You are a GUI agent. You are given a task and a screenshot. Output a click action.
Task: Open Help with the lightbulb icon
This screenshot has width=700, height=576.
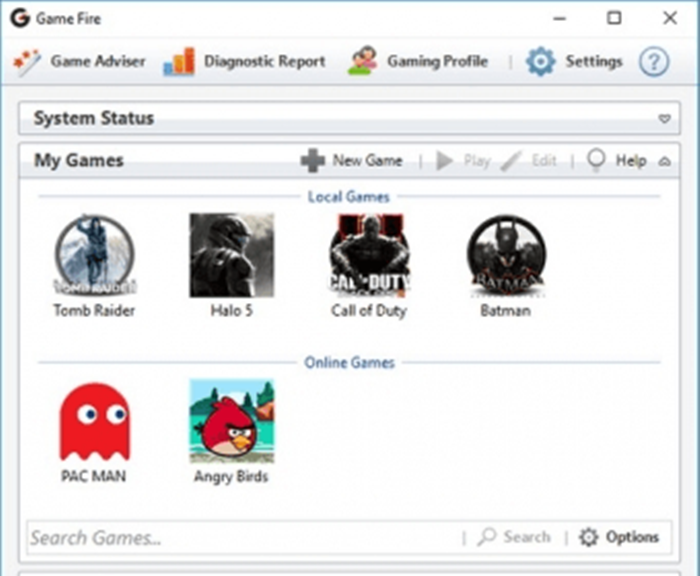(x=617, y=160)
